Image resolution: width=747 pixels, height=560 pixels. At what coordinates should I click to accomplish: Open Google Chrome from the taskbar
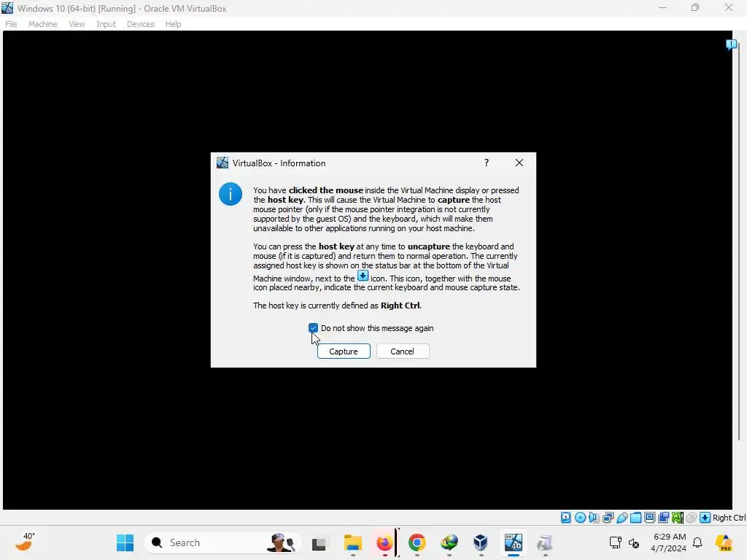pyautogui.click(x=417, y=542)
